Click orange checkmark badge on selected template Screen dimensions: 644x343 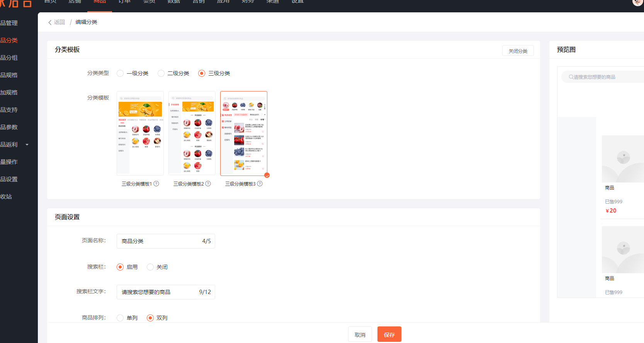coord(267,176)
